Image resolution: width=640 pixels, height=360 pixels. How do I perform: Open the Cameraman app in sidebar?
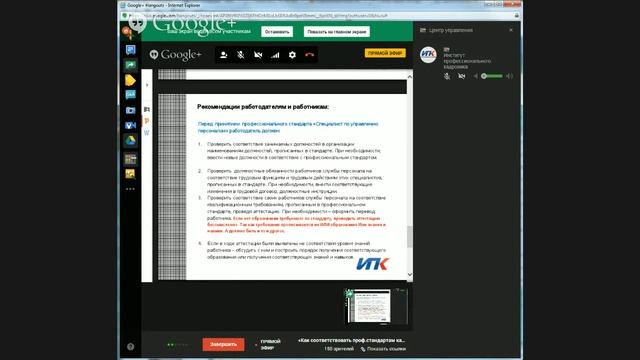[130, 159]
